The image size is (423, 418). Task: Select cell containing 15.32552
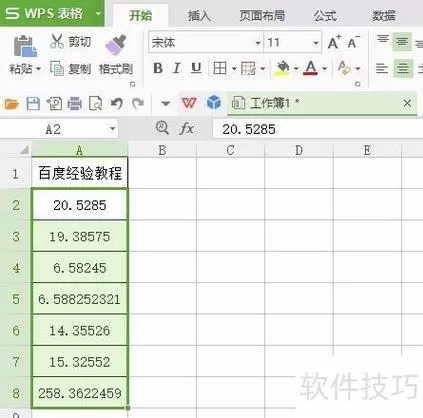80,362
